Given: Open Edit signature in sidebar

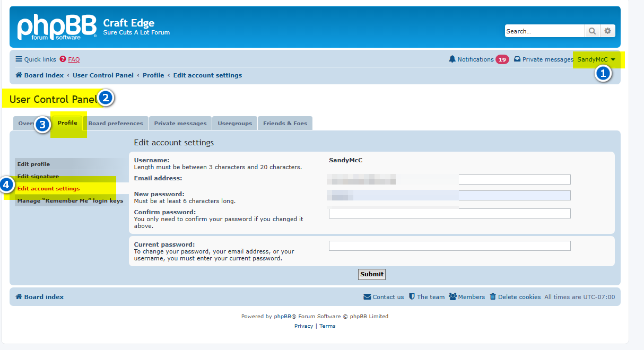Looking at the screenshot, I should point(38,177).
